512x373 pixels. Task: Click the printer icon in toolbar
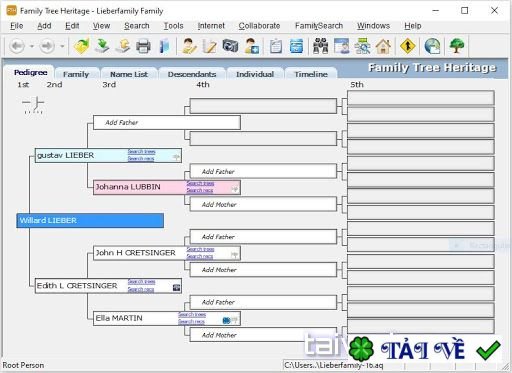pyautogui.click(x=143, y=46)
